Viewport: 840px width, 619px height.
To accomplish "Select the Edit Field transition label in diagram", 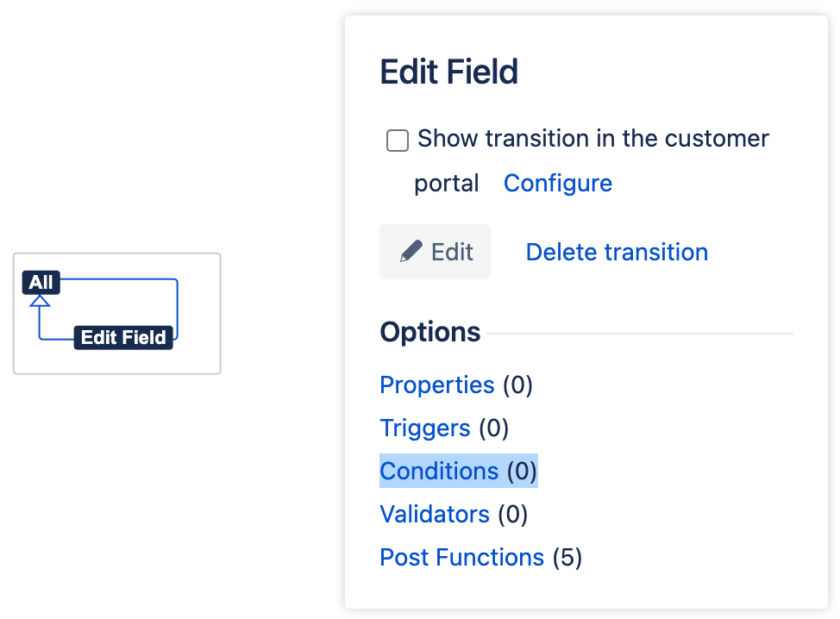I will (x=123, y=338).
